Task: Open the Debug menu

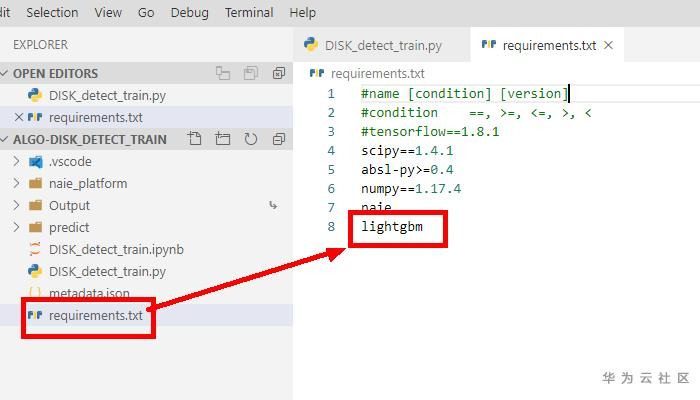Action: point(189,12)
